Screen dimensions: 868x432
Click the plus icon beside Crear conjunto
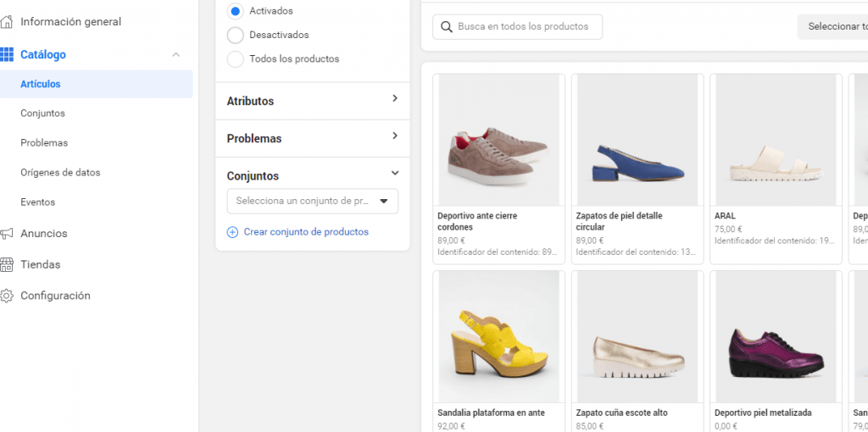232,232
